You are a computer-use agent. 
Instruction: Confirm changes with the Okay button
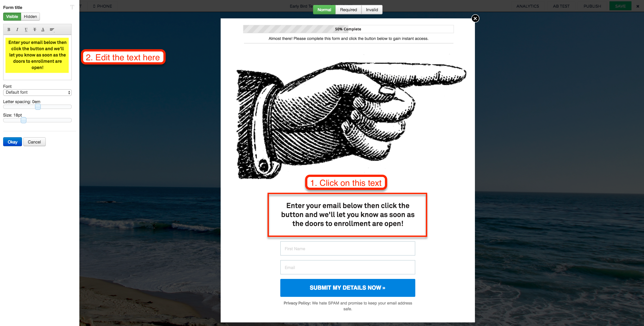click(x=13, y=142)
